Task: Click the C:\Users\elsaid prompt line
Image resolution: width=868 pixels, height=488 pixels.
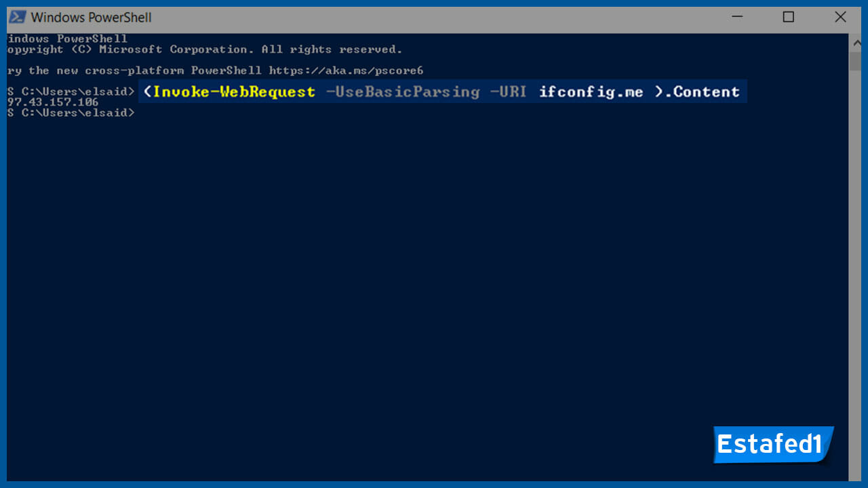Action: 68,91
